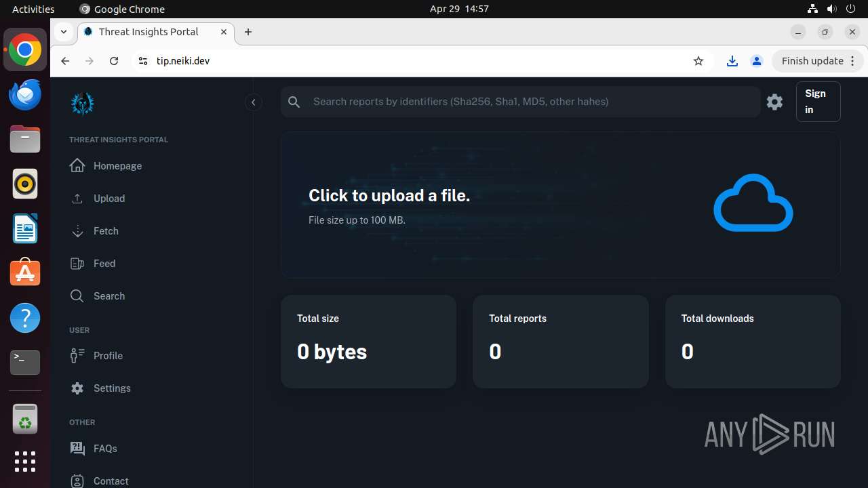Click the blue cloud upload icon

[753, 203]
